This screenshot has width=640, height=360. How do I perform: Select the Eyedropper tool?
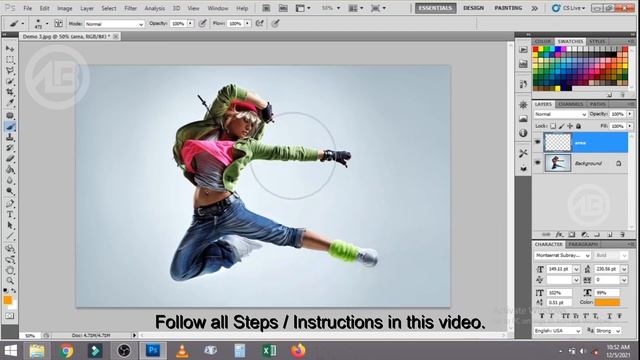[x=10, y=103]
